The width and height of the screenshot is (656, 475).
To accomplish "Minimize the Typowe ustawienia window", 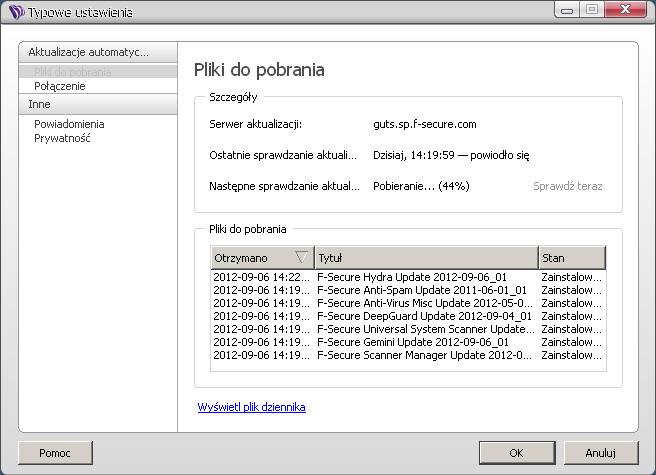I will coord(567,9).
